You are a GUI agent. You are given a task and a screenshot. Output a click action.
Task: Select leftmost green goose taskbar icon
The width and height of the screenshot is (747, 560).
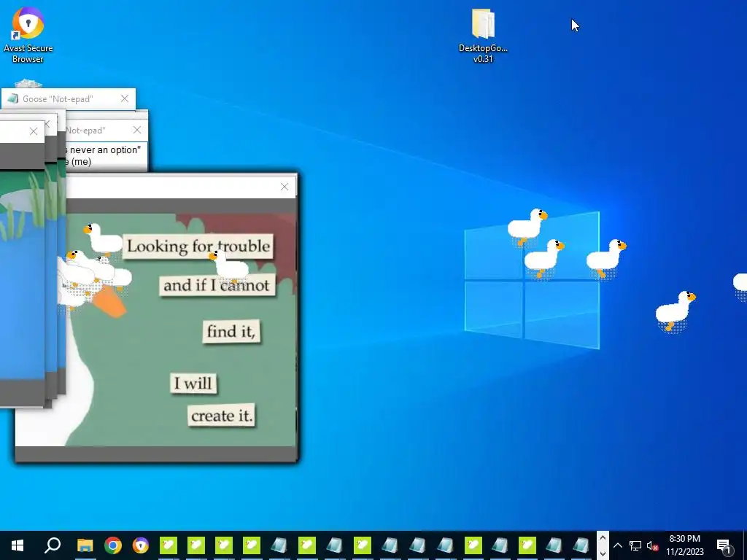(x=169, y=545)
